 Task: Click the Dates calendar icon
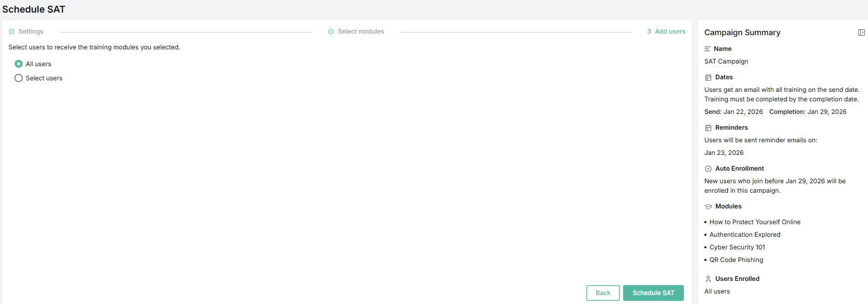[x=708, y=77]
